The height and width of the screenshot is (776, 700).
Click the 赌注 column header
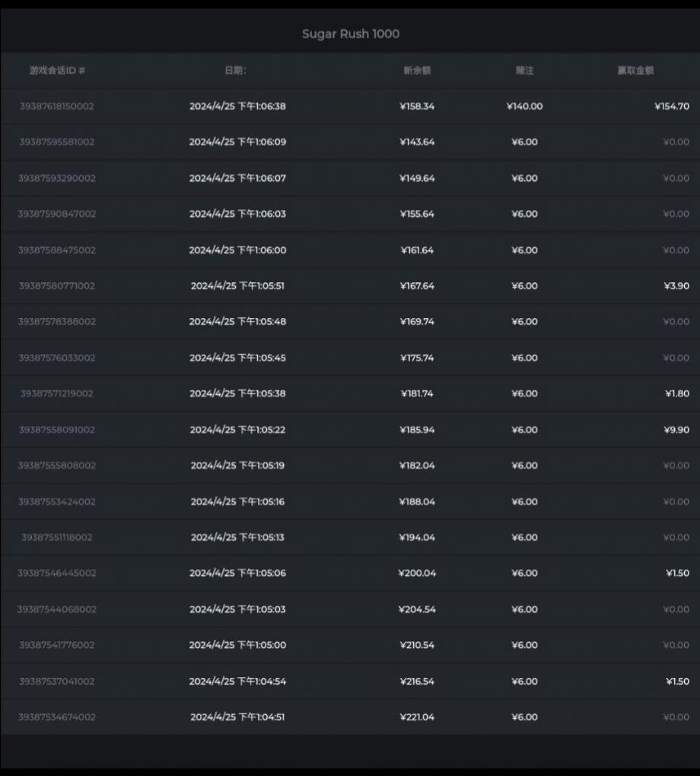coord(524,70)
